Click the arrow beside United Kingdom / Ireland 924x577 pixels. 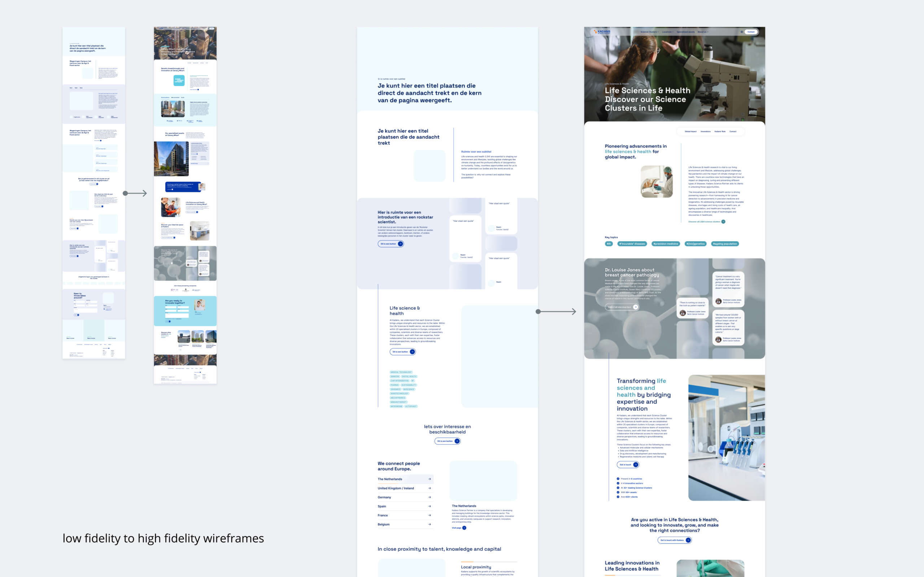coord(430,488)
